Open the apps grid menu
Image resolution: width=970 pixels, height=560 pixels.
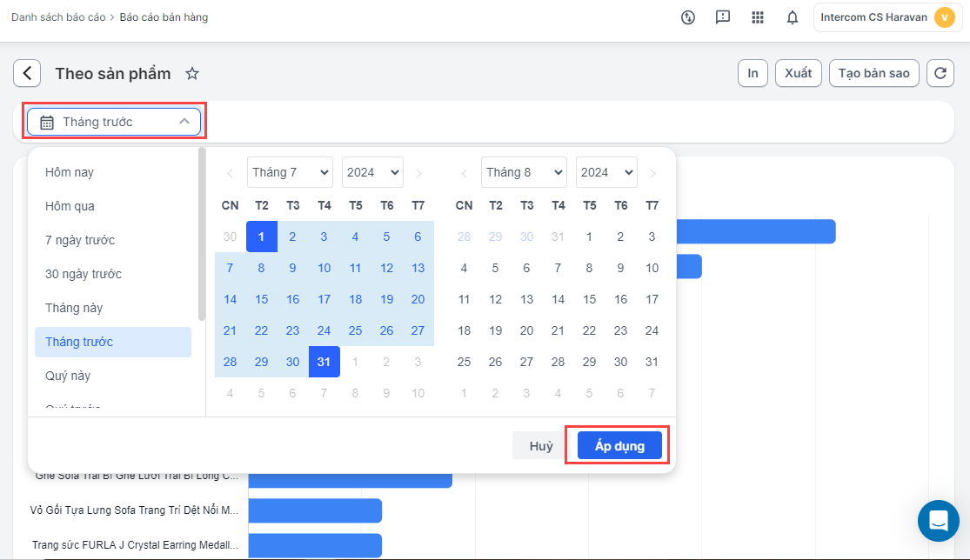coord(758,17)
